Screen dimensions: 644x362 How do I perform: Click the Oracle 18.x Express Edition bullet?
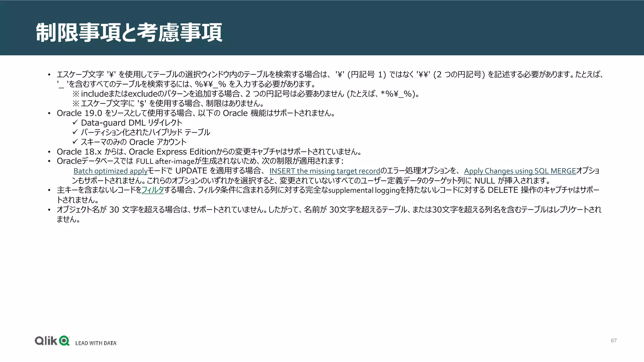pos(209,152)
